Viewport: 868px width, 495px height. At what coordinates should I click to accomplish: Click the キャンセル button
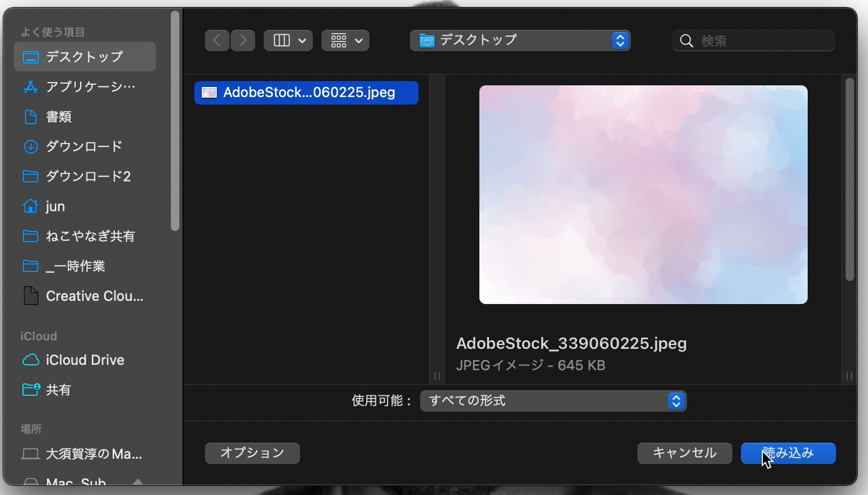pyautogui.click(x=685, y=453)
